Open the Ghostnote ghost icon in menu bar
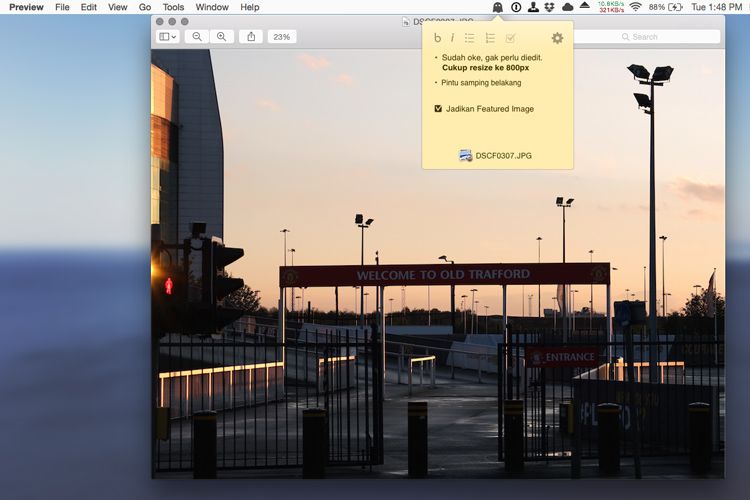Screen dimensions: 750x500 [x=497, y=7]
